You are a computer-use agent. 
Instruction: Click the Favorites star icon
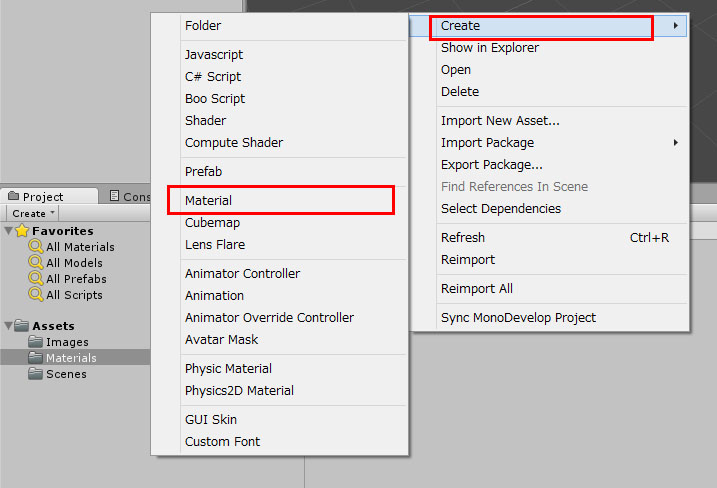22,231
